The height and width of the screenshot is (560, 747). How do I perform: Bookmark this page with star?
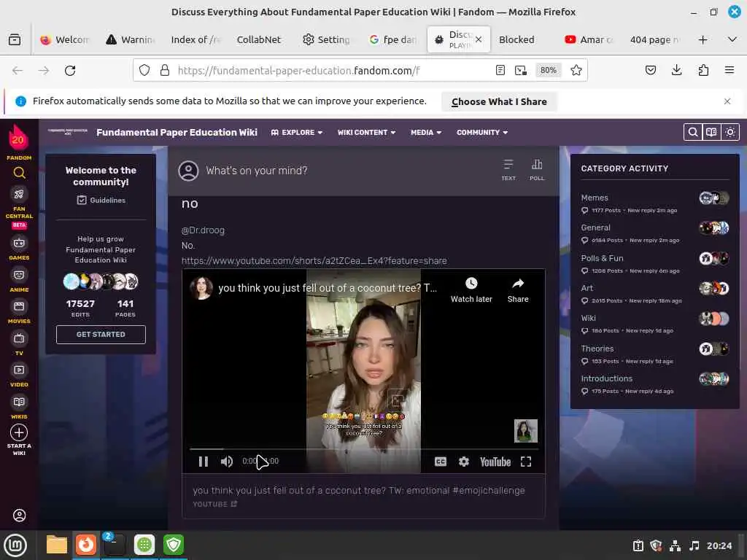click(576, 71)
